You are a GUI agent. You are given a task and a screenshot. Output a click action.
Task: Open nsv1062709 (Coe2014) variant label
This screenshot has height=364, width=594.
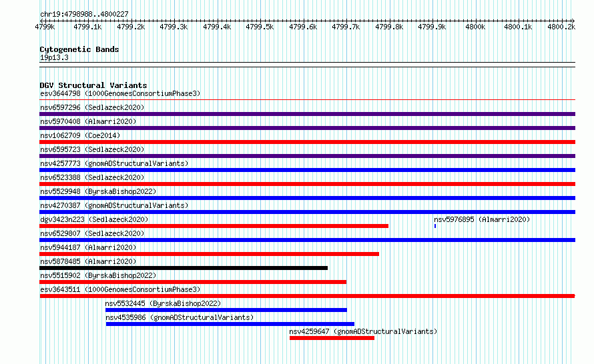(80, 135)
